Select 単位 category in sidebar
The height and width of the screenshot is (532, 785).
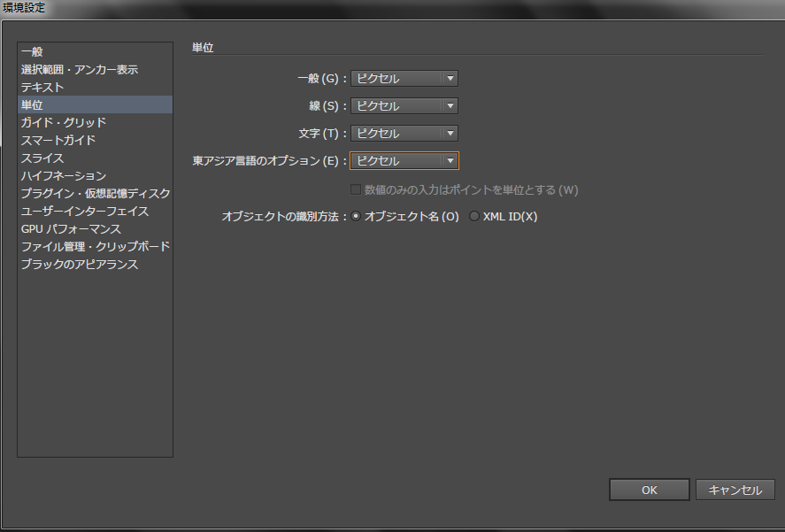point(95,104)
